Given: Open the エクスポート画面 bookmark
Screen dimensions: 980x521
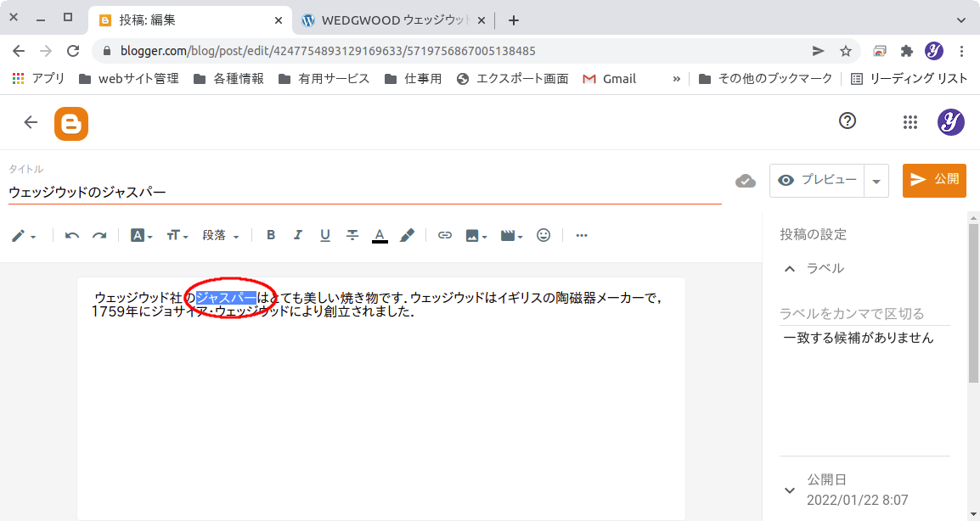Looking at the screenshot, I should click(x=512, y=79).
